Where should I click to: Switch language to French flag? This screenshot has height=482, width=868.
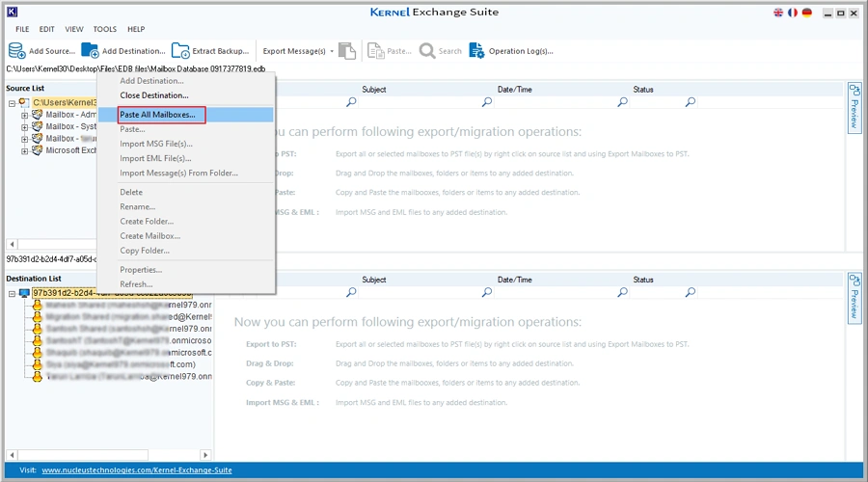(x=793, y=13)
